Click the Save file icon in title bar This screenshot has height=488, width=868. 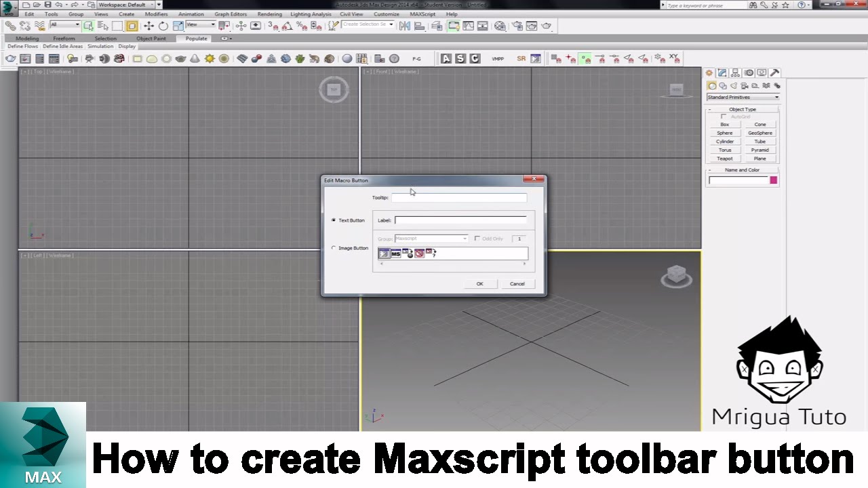pyautogui.click(x=47, y=5)
